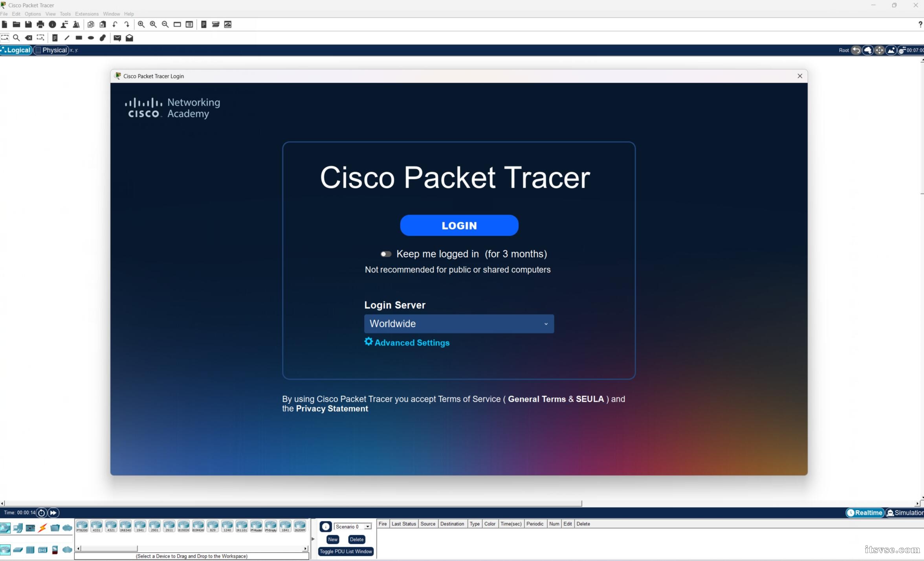Toggle Keep me logged in switch
This screenshot has height=561, width=924.
coord(386,254)
